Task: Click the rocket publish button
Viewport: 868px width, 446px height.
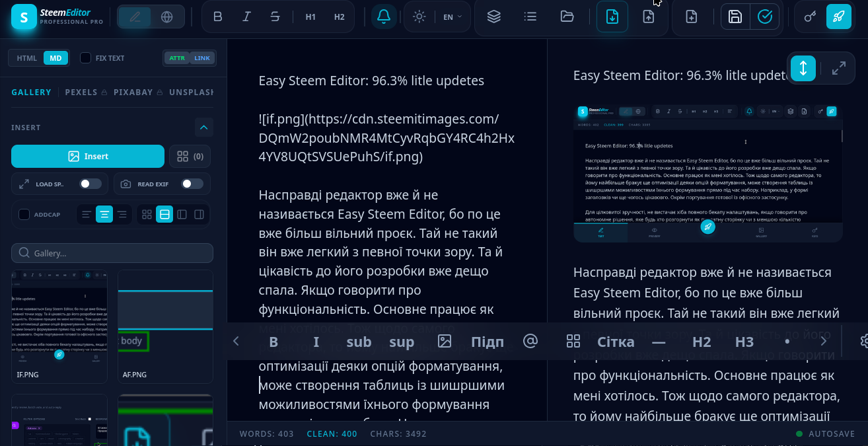Action: click(839, 17)
